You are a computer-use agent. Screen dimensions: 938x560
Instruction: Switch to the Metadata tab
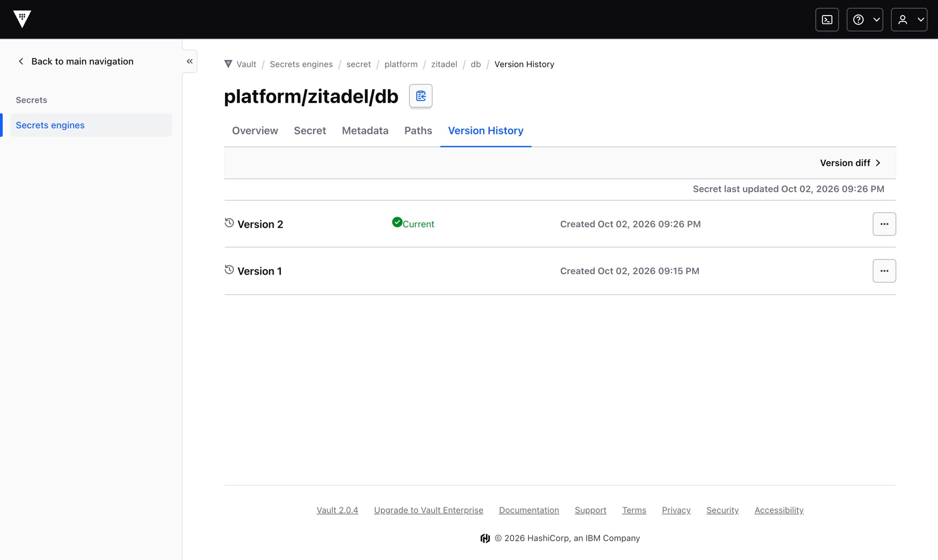click(x=365, y=131)
